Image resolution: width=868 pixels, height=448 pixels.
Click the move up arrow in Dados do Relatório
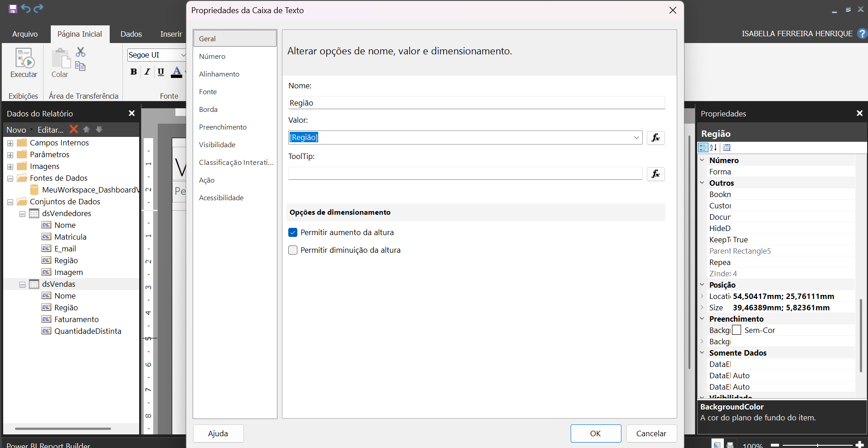(87, 130)
